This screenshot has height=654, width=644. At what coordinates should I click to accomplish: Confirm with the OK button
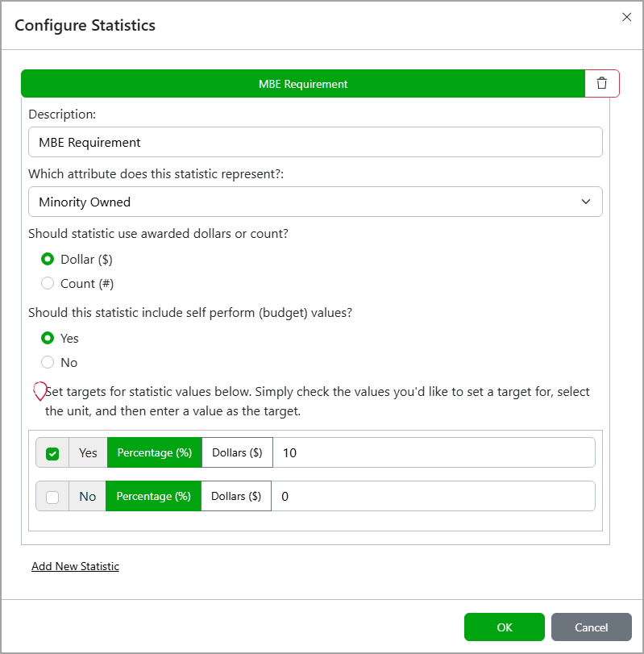point(505,627)
